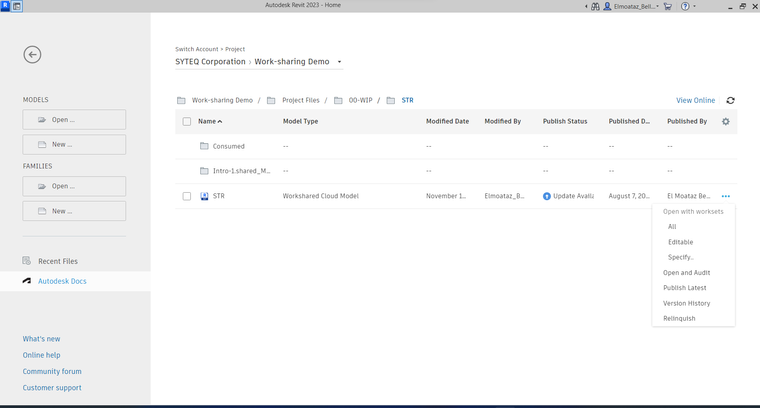
Task: Click the Model Type column header
Action: pyautogui.click(x=301, y=122)
